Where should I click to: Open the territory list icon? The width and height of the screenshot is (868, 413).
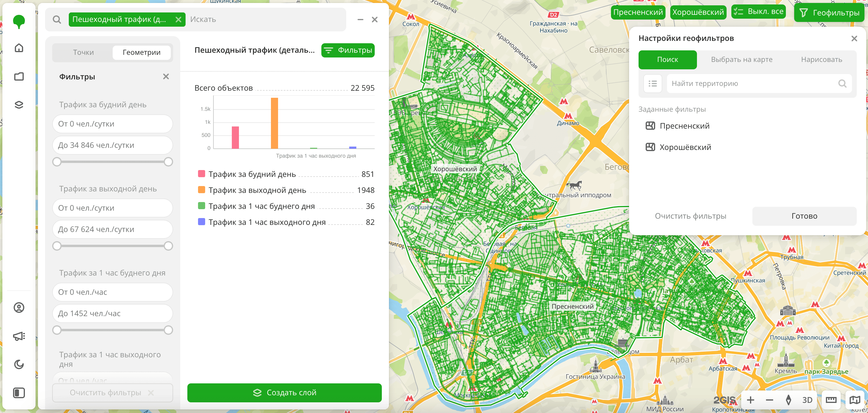click(x=653, y=84)
